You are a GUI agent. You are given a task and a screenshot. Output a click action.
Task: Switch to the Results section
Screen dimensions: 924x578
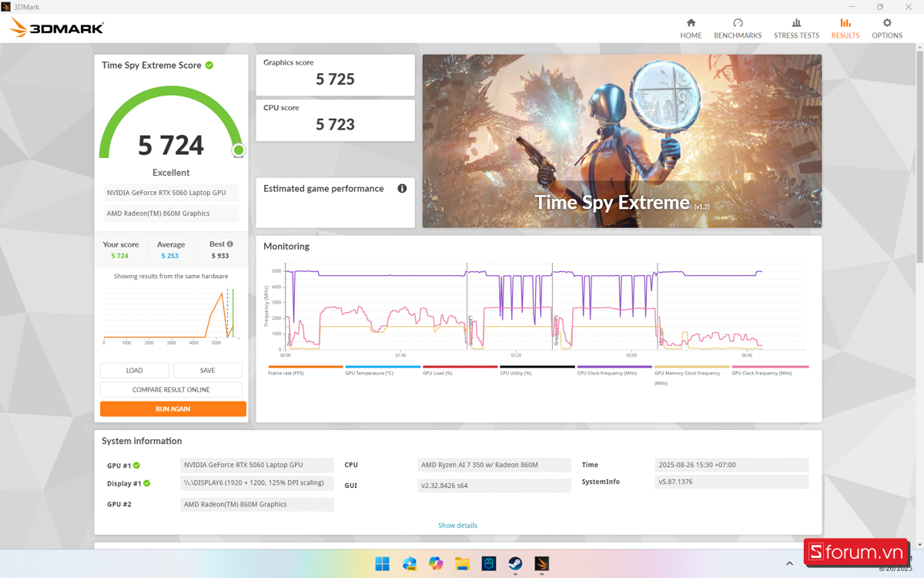[845, 29]
